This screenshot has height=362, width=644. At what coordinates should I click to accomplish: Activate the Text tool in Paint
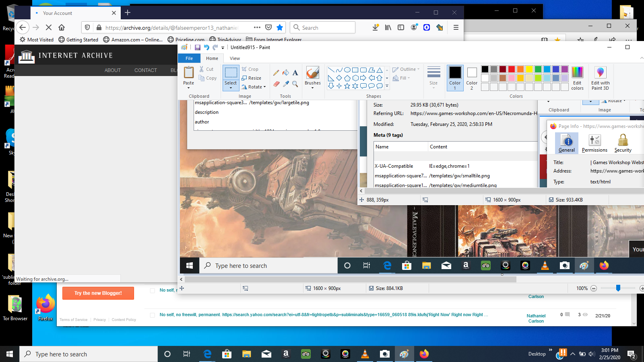tap(295, 73)
